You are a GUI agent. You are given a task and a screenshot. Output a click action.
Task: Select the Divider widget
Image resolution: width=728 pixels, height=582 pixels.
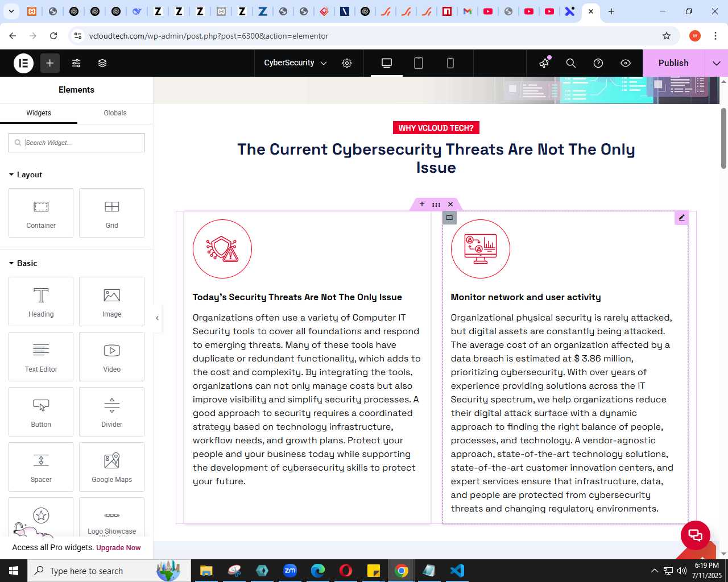click(111, 411)
